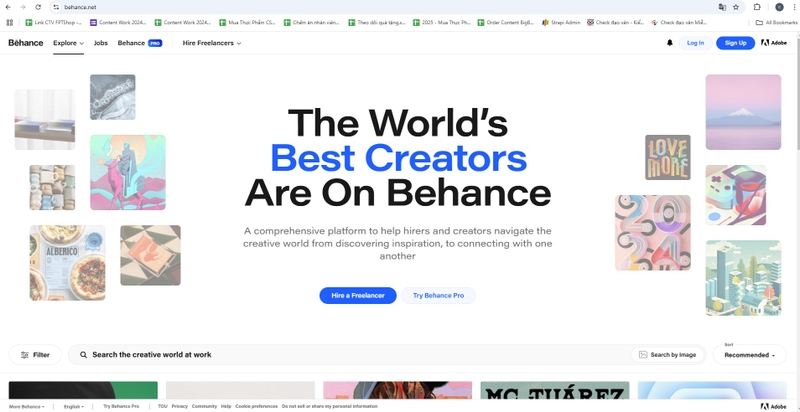Screen dimensions: 800x412
Task: Open the purple Content Work 2024 bookmark
Action: (118, 22)
